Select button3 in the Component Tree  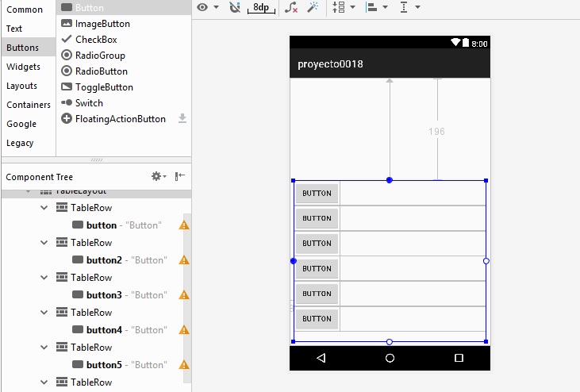tap(104, 295)
